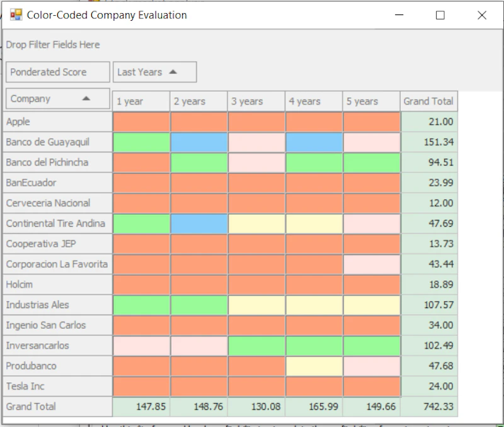
Task: Click green 5 years cell for Banco del Pichincha
Action: pyautogui.click(x=372, y=162)
